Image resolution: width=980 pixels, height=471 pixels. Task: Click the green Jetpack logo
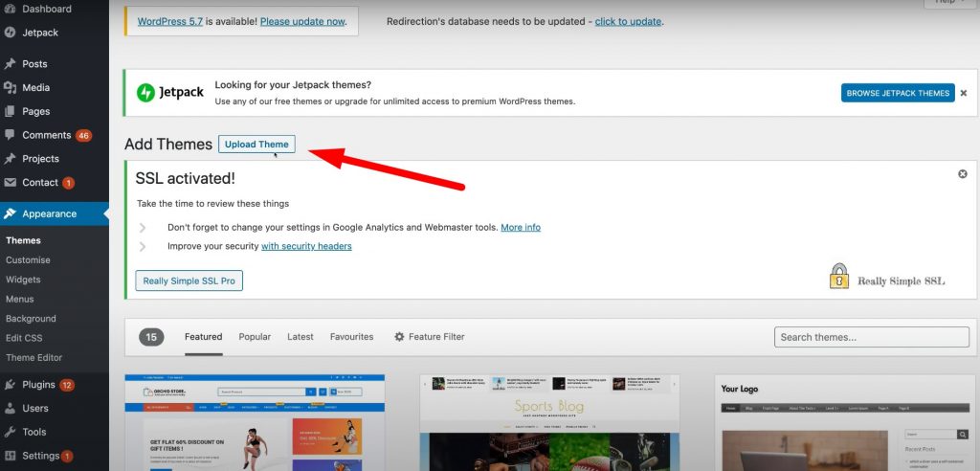point(145,93)
